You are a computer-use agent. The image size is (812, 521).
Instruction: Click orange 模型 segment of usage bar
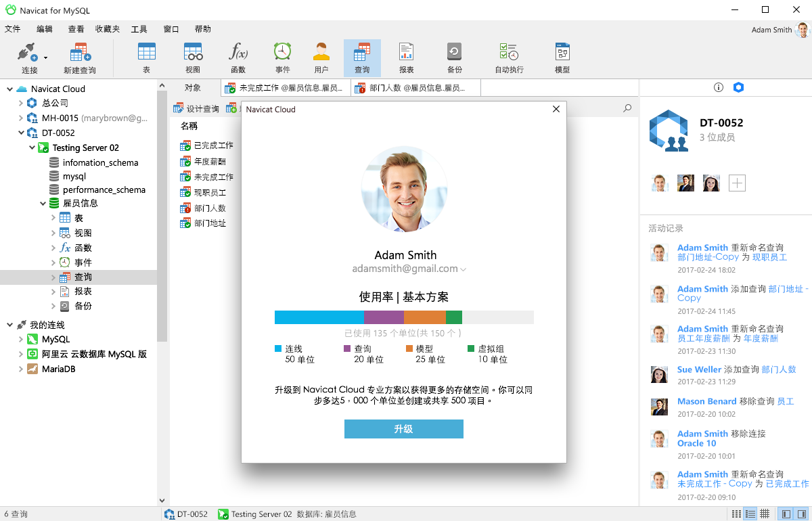425,317
